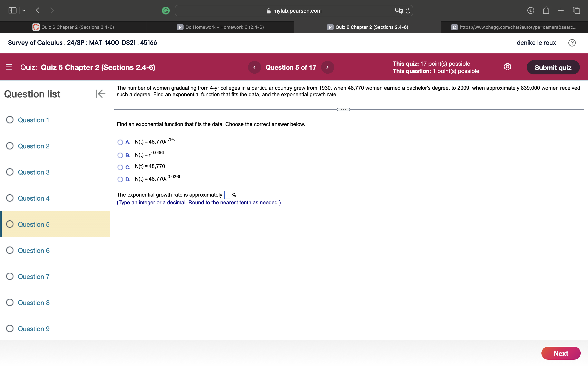This screenshot has width=588, height=367.
Task: Reload the page with refresh icon
Action: click(408, 11)
